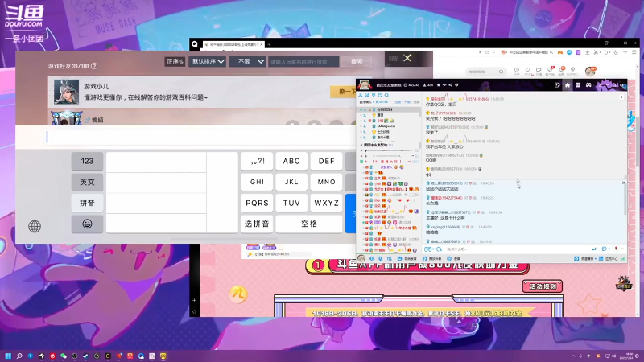644x362 pixels.
Task: Open the emoji keyboard key
Action: coord(87,224)
